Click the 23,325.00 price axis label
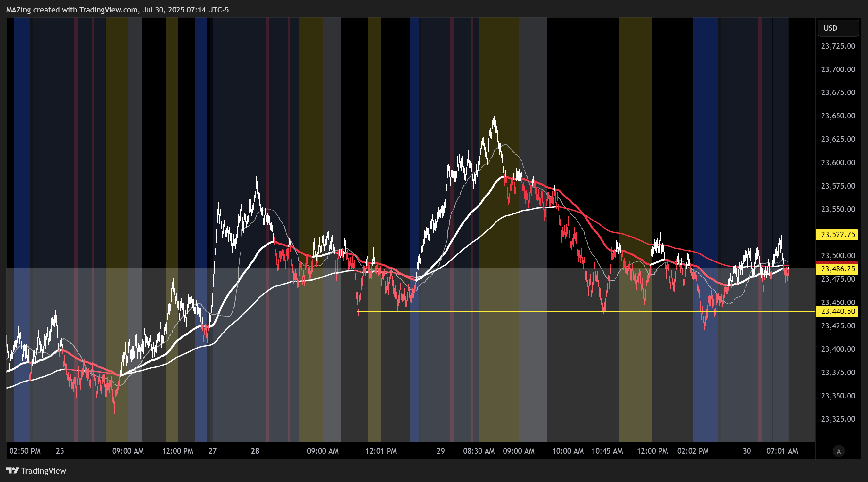 pyautogui.click(x=838, y=419)
